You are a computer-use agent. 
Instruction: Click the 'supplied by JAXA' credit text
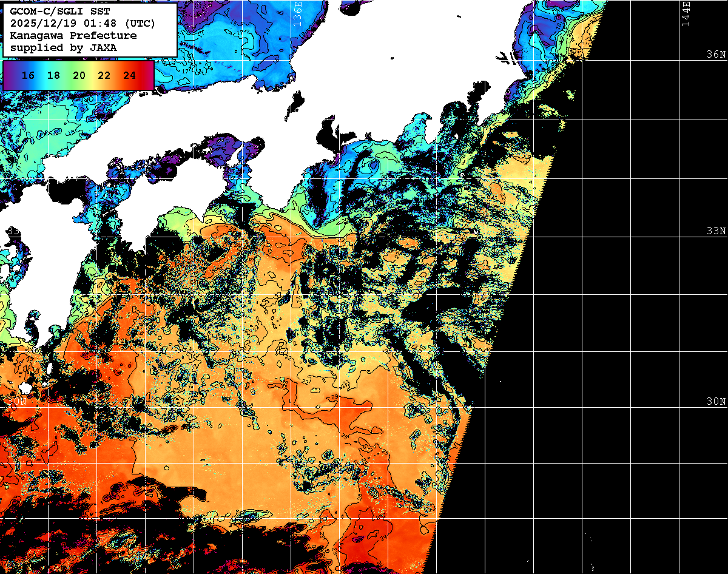(x=63, y=47)
